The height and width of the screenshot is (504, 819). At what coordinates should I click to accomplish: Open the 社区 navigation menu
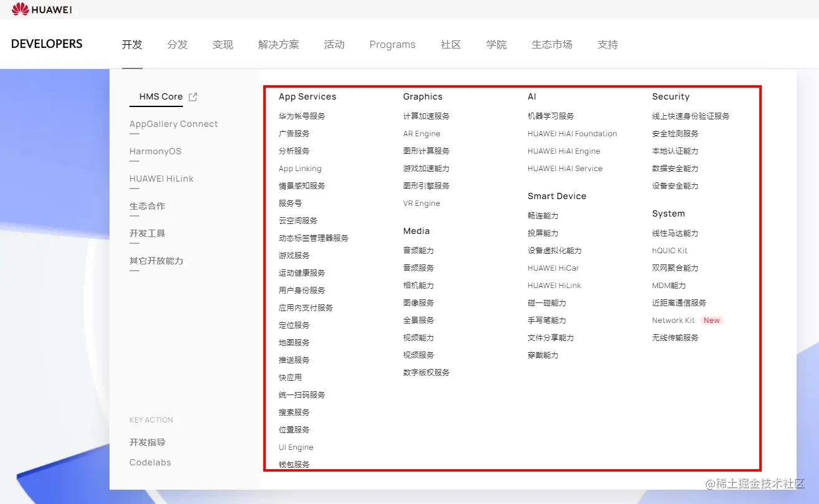click(451, 45)
